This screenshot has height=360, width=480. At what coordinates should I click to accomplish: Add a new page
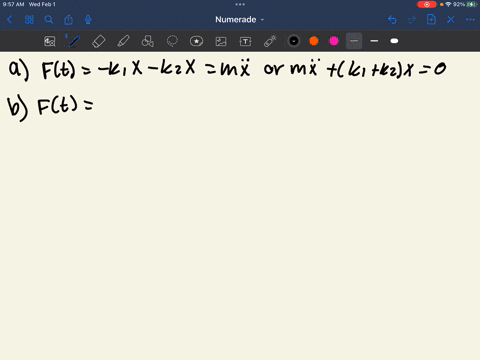(x=431, y=20)
